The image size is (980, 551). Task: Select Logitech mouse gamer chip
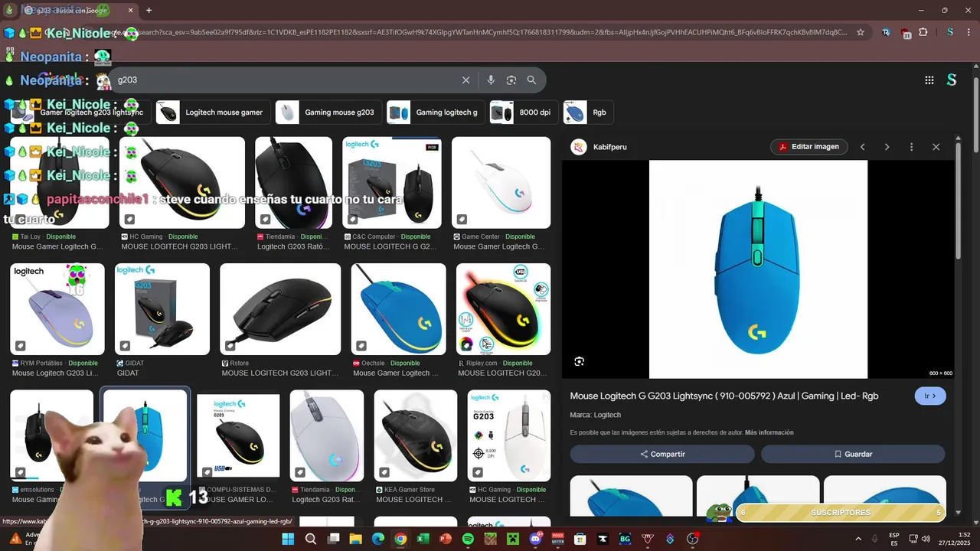point(213,112)
